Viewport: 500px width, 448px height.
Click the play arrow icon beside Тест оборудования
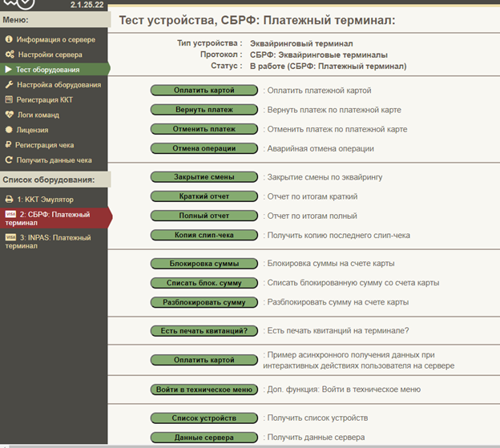click(x=9, y=70)
